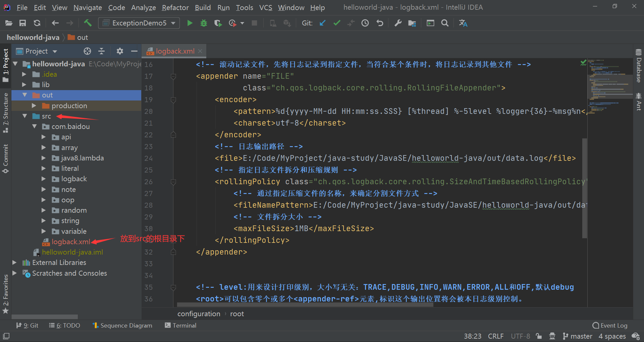Click the Stop process square icon
The image size is (644, 342).
pyautogui.click(x=254, y=23)
